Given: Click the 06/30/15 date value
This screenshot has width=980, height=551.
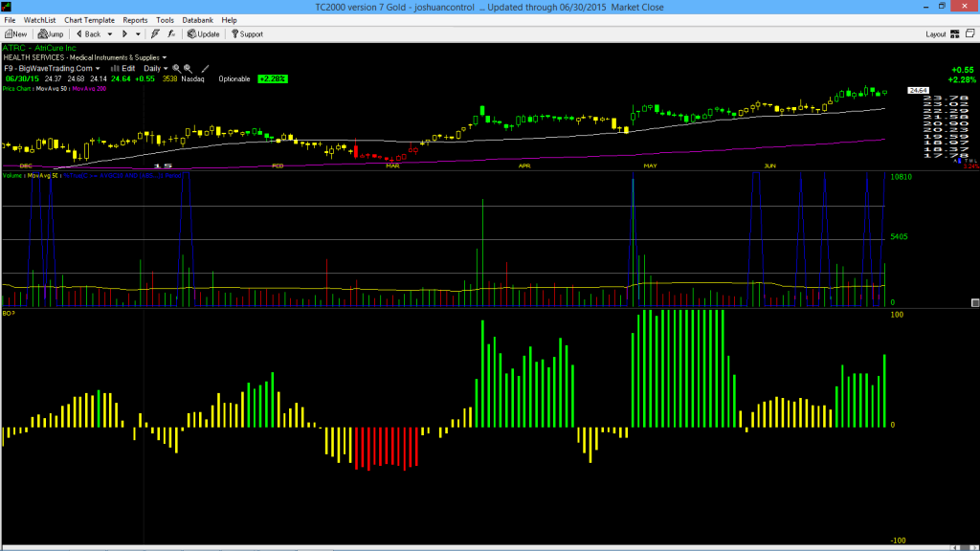Looking at the screenshot, I should coord(23,79).
